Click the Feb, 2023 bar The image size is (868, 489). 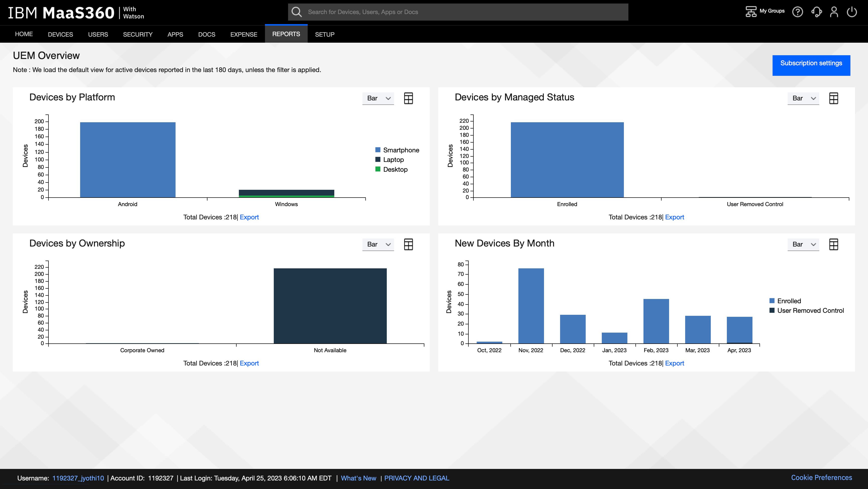tap(656, 321)
